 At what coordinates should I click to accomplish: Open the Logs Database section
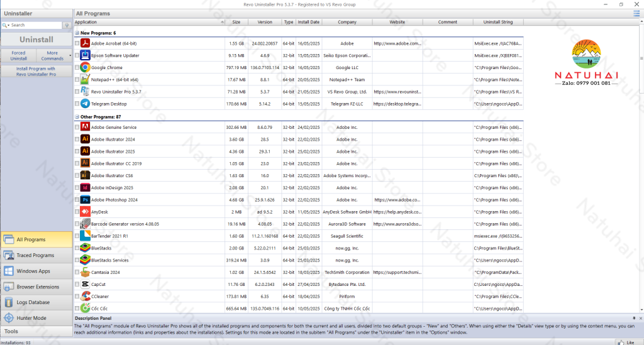36,302
